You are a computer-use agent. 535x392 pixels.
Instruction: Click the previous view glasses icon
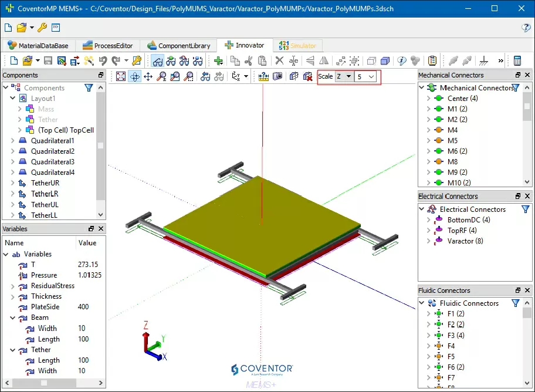[x=205, y=76]
